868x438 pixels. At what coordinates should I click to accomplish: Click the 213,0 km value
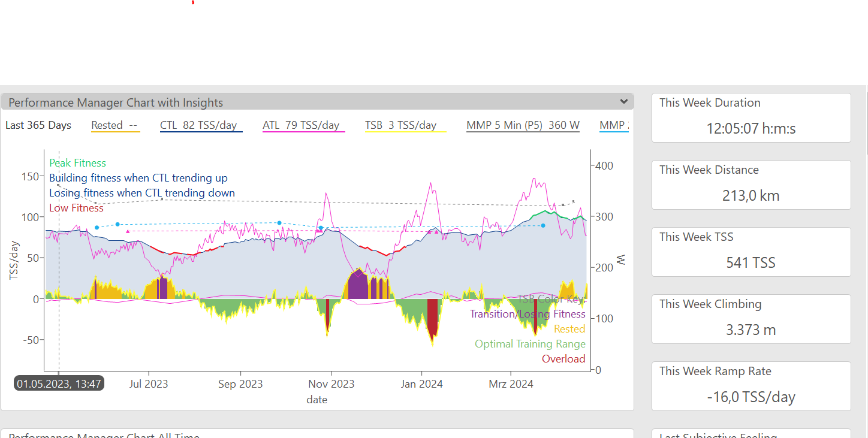751,195
